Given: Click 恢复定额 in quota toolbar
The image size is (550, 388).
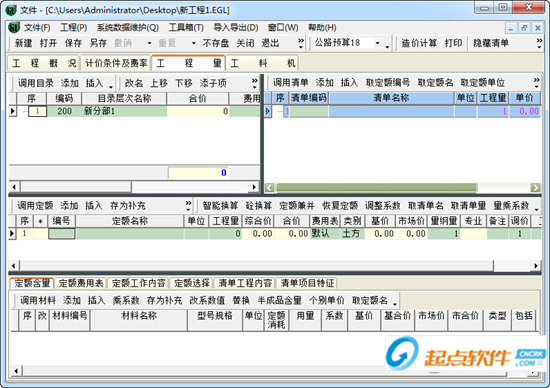Looking at the screenshot, I should point(340,205).
